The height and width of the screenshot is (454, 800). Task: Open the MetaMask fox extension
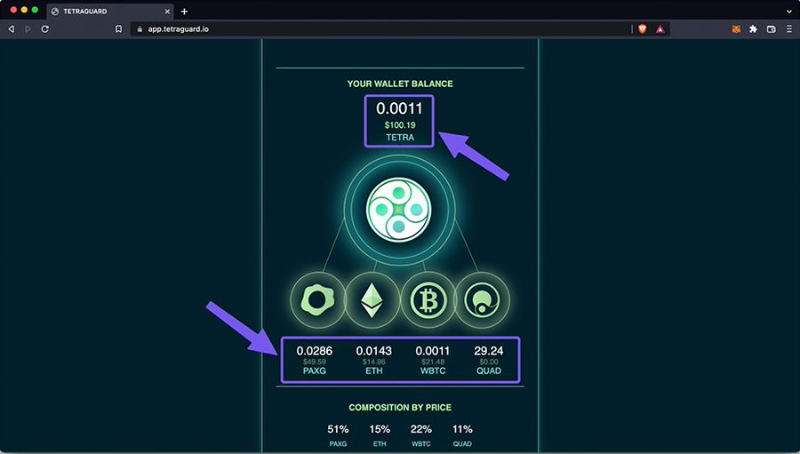(736, 30)
